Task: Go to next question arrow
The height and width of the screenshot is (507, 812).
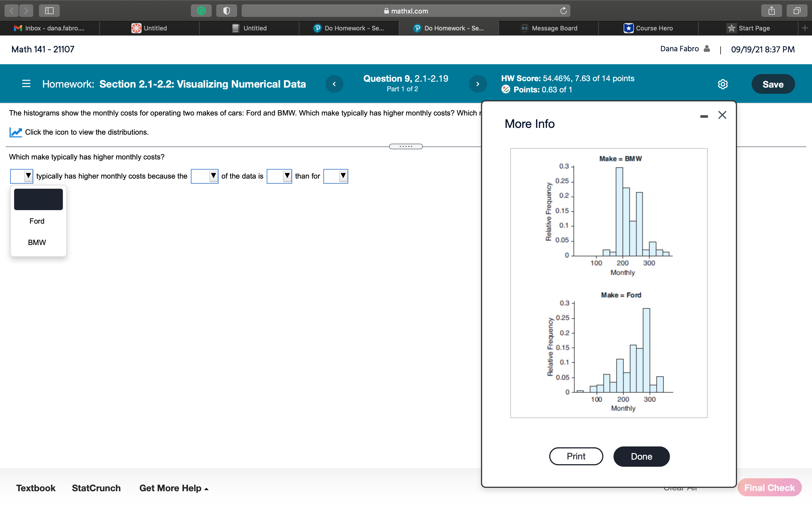Action: [x=478, y=84]
